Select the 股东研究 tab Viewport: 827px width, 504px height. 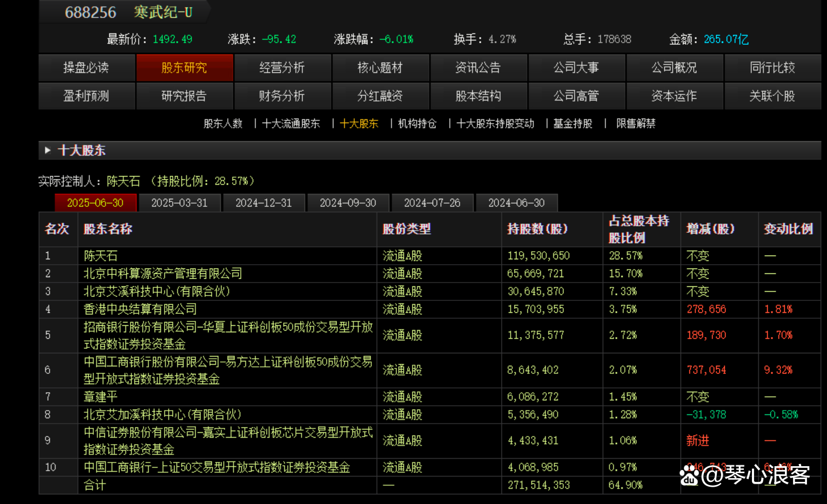(x=184, y=68)
